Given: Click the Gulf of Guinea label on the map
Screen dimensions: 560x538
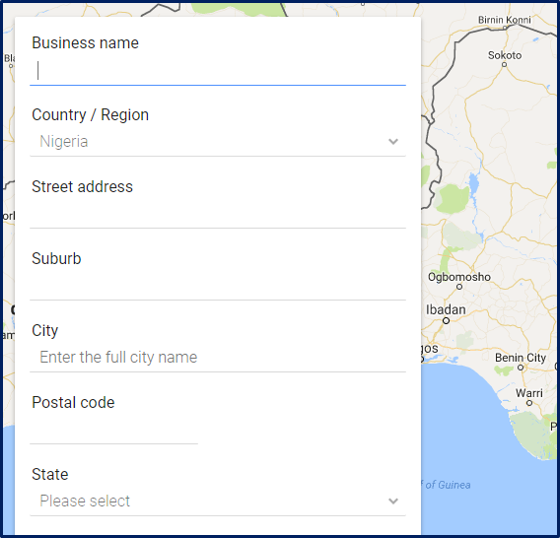Looking at the screenshot, I should [x=446, y=485].
